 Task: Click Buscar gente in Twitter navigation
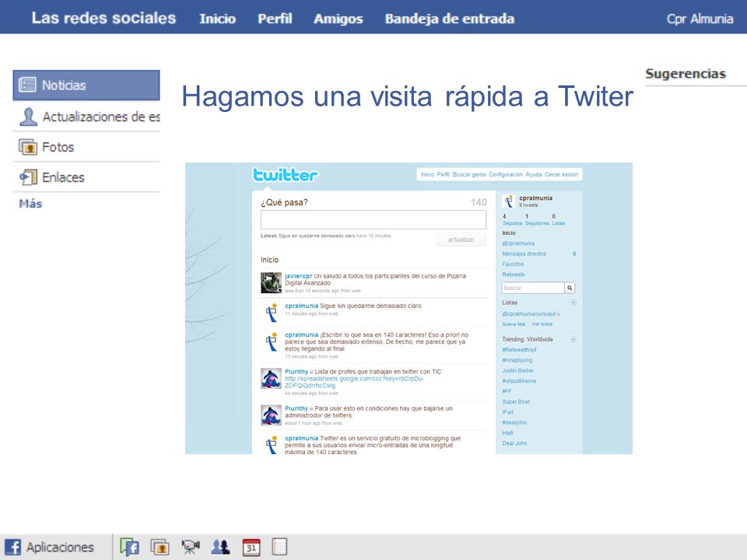tap(468, 174)
